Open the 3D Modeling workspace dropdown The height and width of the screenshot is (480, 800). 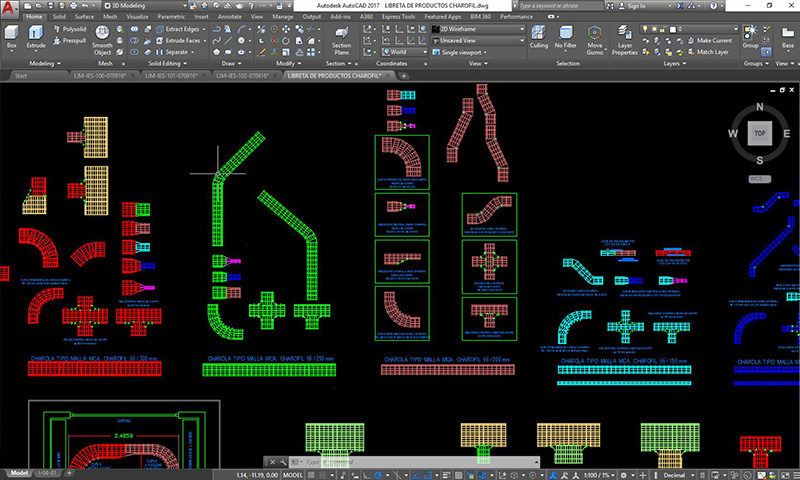point(144,6)
